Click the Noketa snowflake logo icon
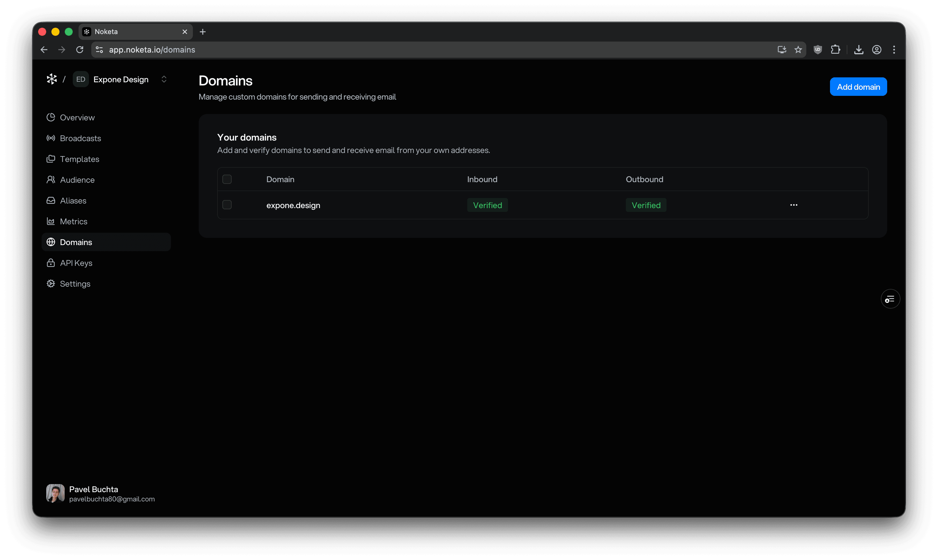 tap(52, 79)
